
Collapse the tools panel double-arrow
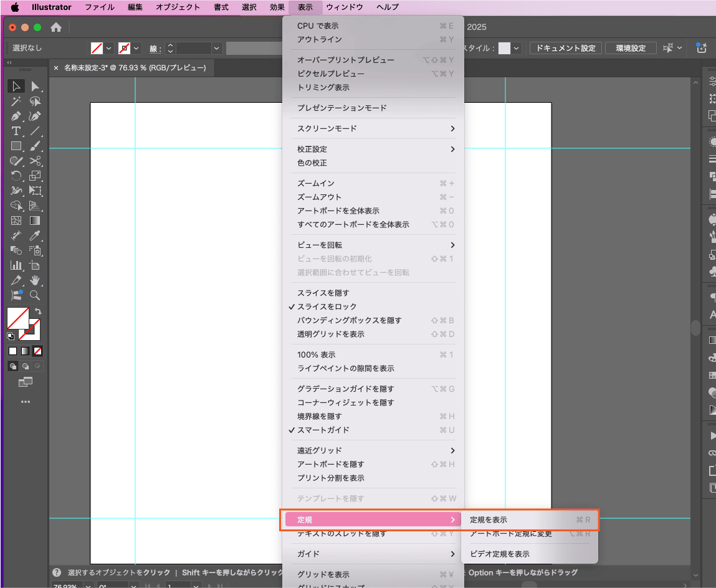click(9, 62)
